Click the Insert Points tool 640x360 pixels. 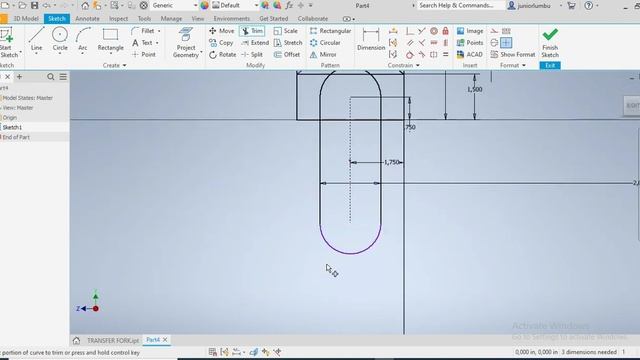tap(470, 43)
